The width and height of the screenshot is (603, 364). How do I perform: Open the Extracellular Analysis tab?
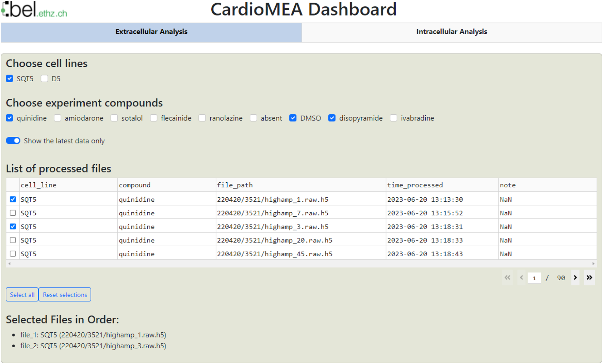(x=151, y=32)
